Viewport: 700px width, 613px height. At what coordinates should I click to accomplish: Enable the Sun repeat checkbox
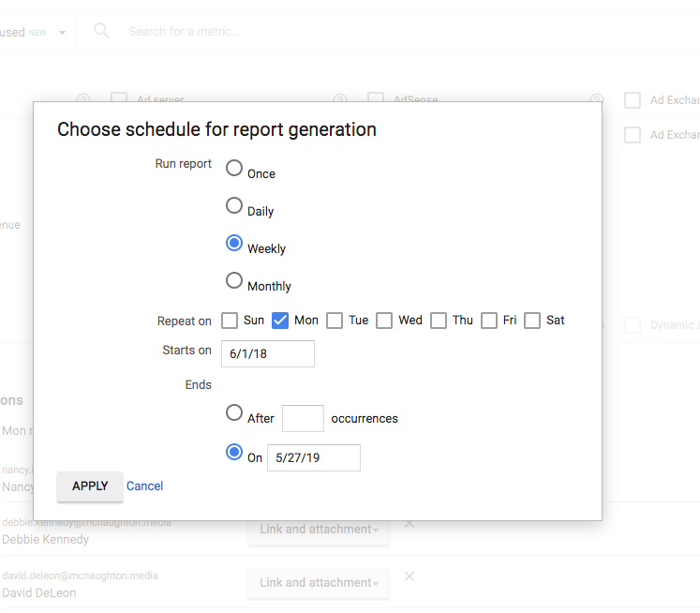pos(230,321)
